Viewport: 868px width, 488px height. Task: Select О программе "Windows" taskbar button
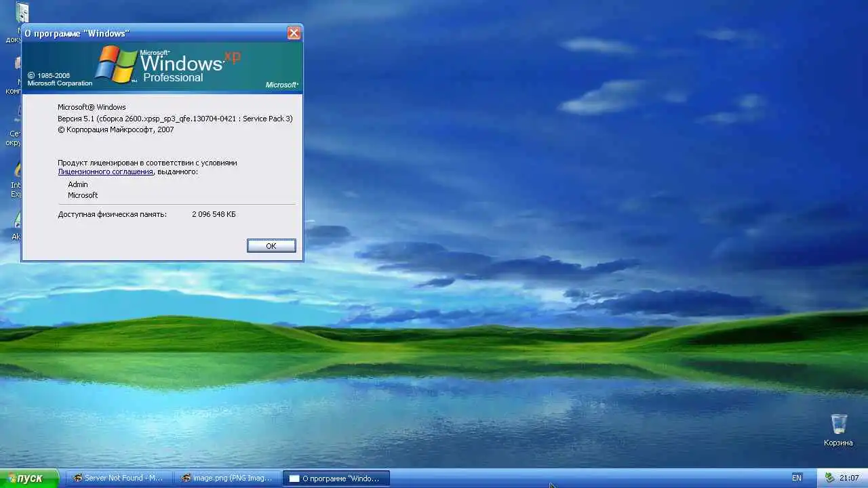336,478
